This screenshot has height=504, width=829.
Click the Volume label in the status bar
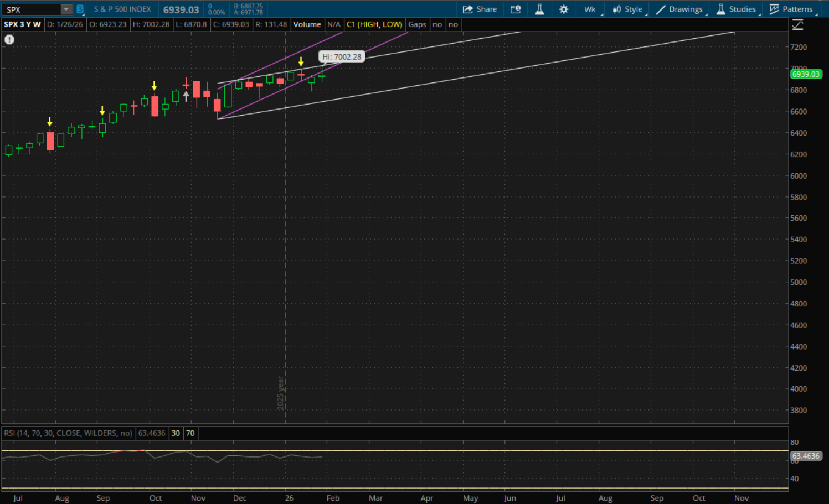[307, 24]
